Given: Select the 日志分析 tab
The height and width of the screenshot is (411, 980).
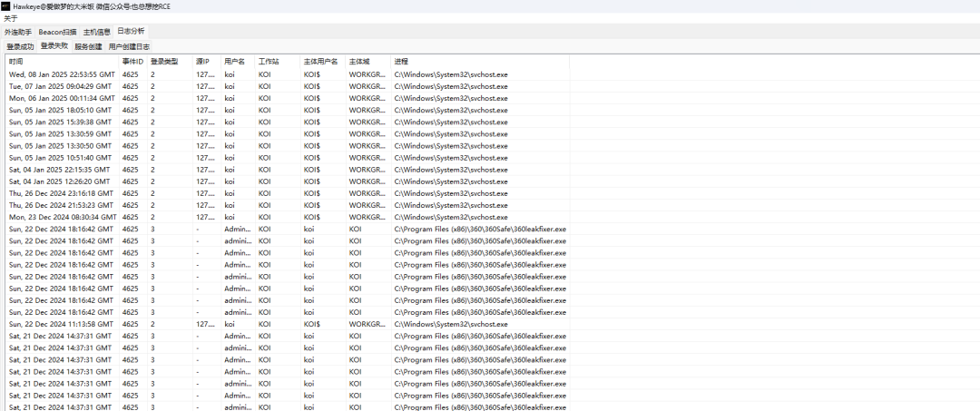Looking at the screenshot, I should 131,31.
